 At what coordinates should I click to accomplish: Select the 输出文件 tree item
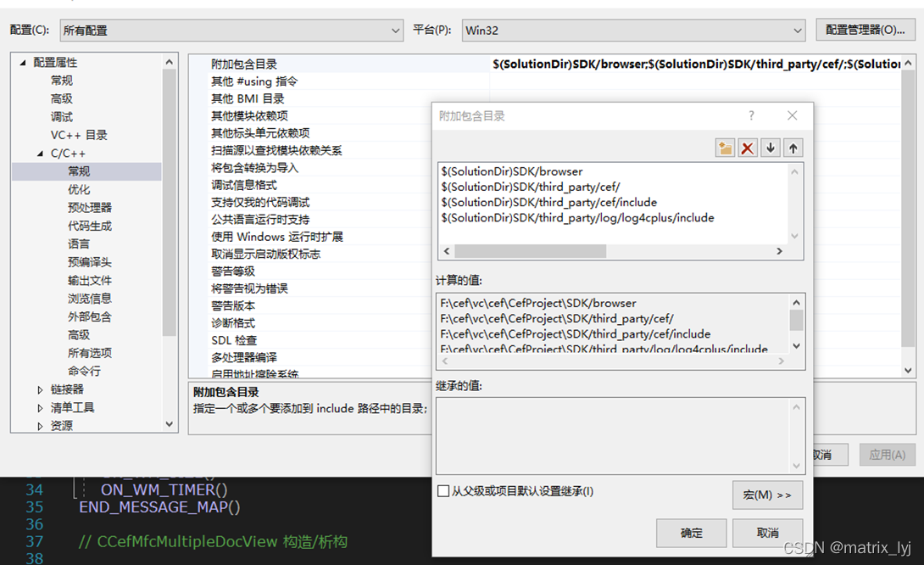click(x=90, y=281)
